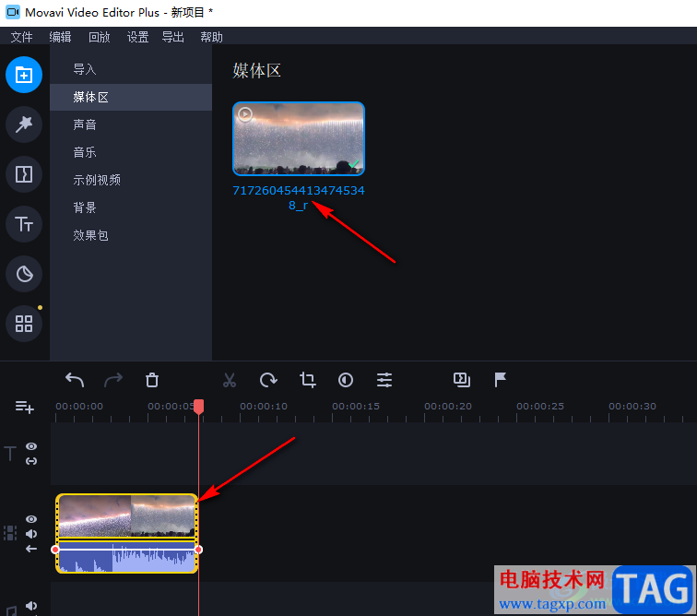This screenshot has width=697, height=616.
Task: Toggle title track visibility eye
Action: click(x=31, y=446)
